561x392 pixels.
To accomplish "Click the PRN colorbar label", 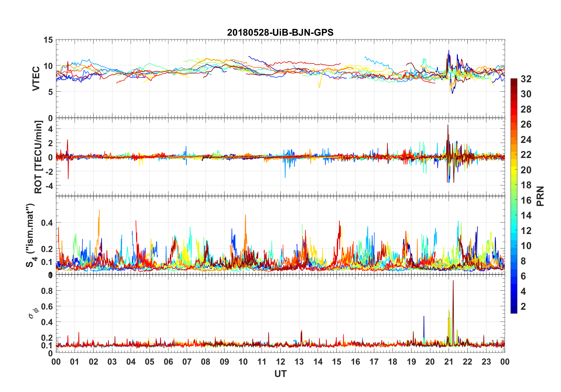I will 540,196.
